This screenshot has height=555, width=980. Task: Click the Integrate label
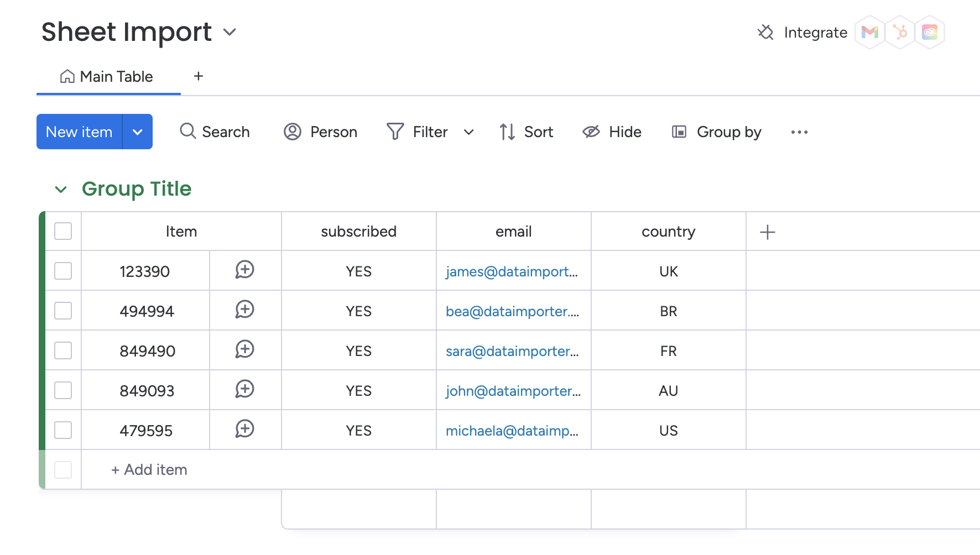(x=816, y=33)
